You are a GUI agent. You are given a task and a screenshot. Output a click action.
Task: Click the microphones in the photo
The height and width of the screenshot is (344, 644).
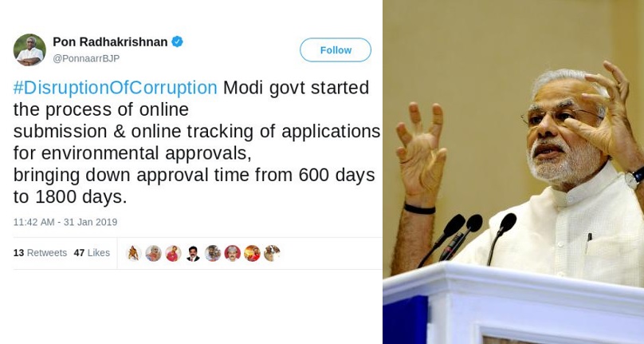pyautogui.click(x=468, y=239)
